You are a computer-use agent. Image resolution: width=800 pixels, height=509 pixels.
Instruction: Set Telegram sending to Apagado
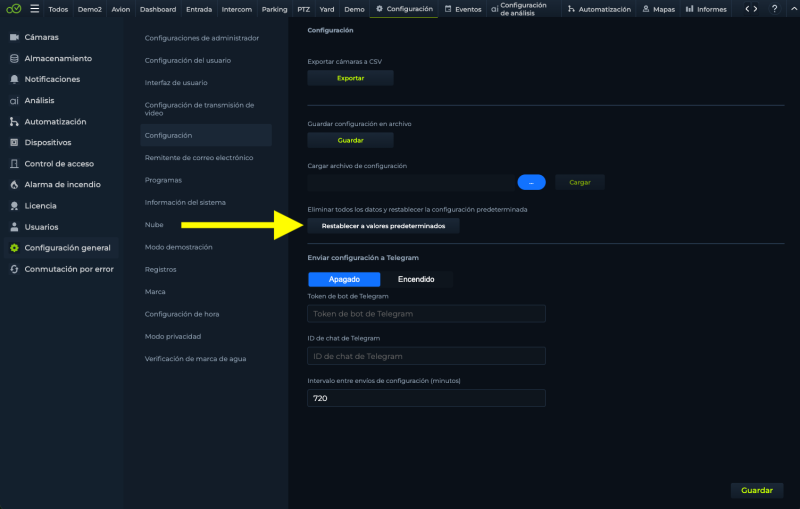344,279
